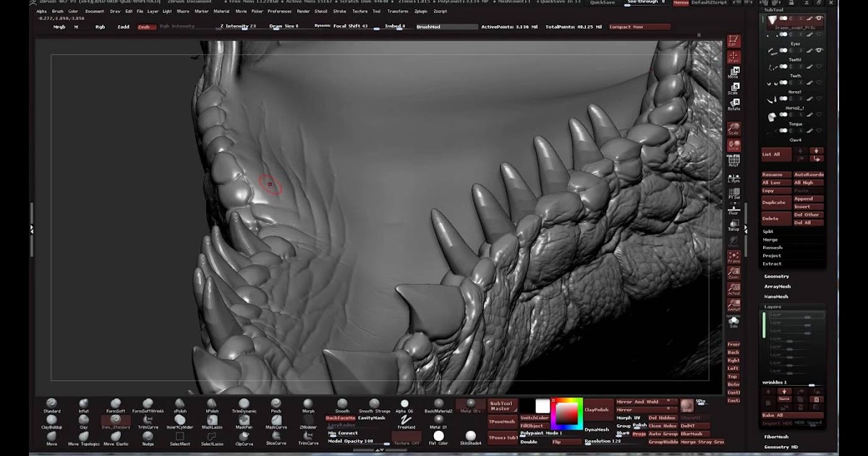The height and width of the screenshot is (456, 868).
Task: Pick the TrimCurve brush beside Dam_Standard
Action: pyautogui.click(x=148, y=421)
